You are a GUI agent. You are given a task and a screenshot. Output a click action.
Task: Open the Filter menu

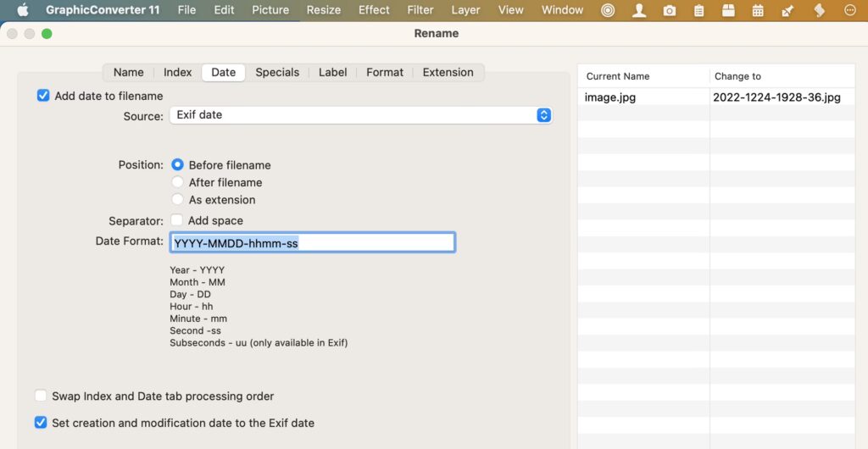420,10
